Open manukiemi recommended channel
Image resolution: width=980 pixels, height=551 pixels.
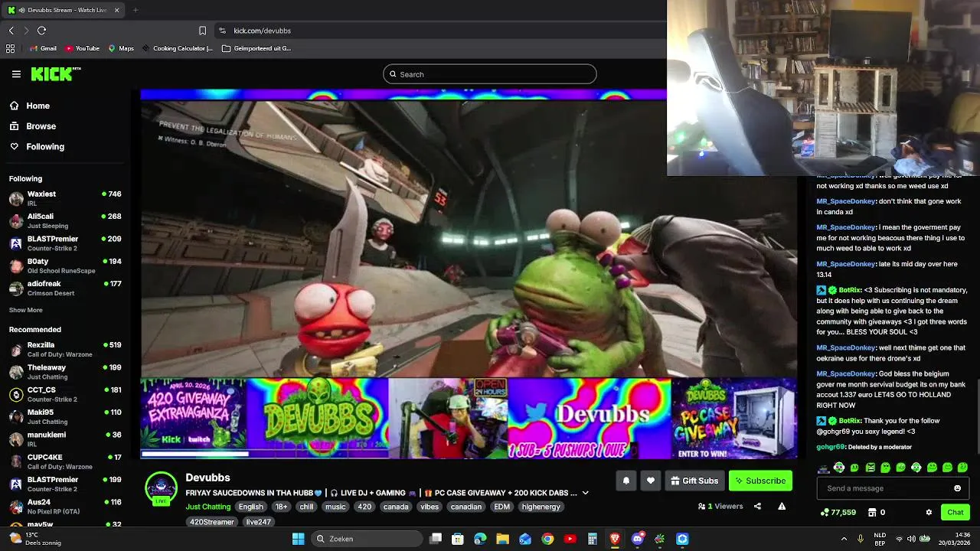click(65, 439)
